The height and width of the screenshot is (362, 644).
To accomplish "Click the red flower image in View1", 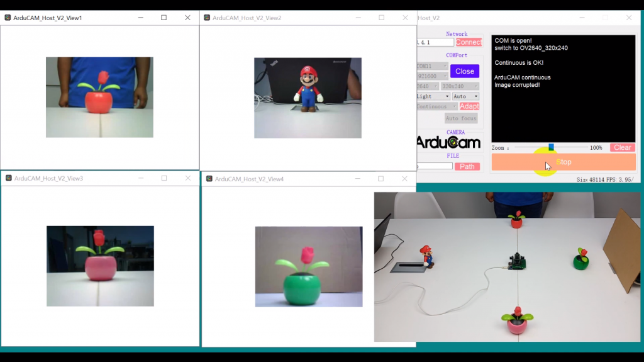I will (99, 97).
